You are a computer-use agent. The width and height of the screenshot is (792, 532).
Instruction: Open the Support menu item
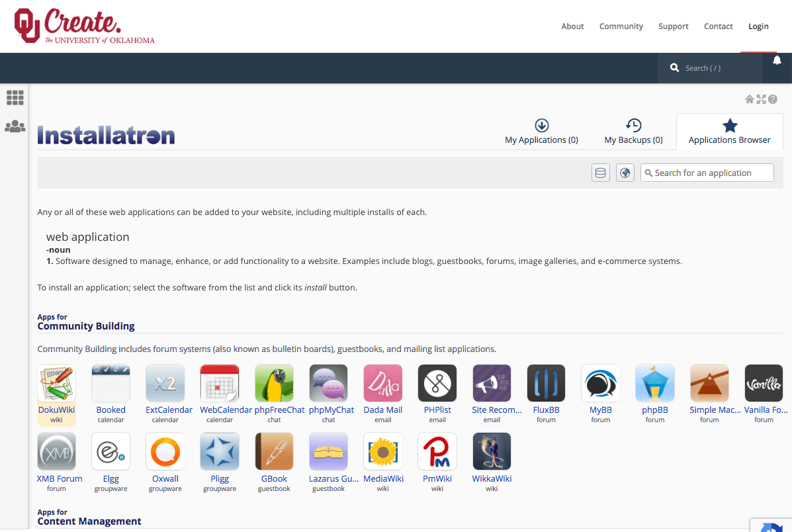pos(674,26)
